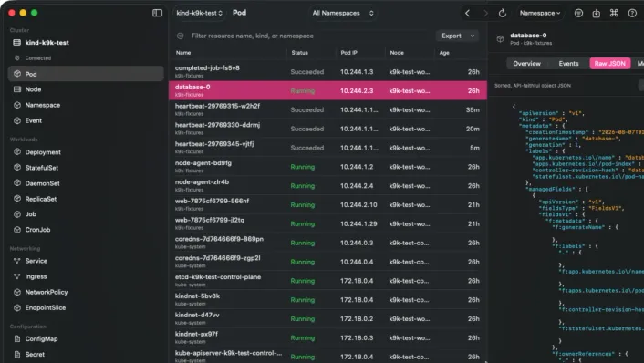Select the database-0 pod row
644x363 pixels.
point(327,90)
